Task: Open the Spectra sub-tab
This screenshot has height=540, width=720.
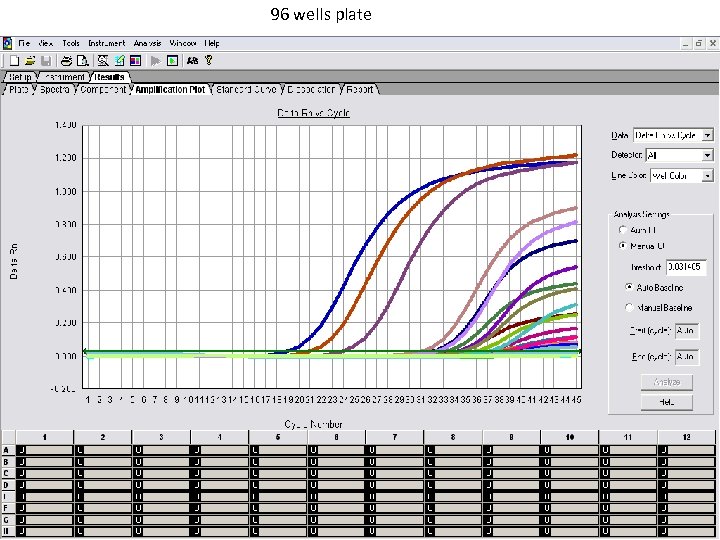Action: coord(55,90)
